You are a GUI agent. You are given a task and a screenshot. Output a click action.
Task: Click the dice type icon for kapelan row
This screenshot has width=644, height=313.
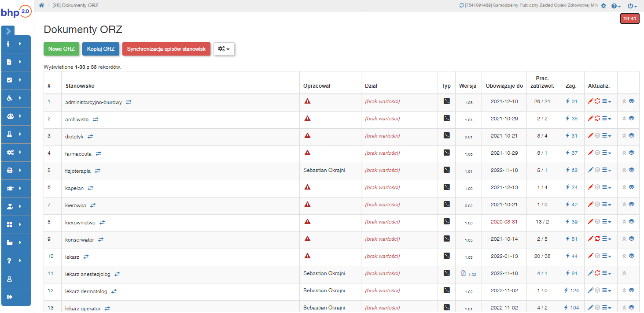(x=446, y=187)
